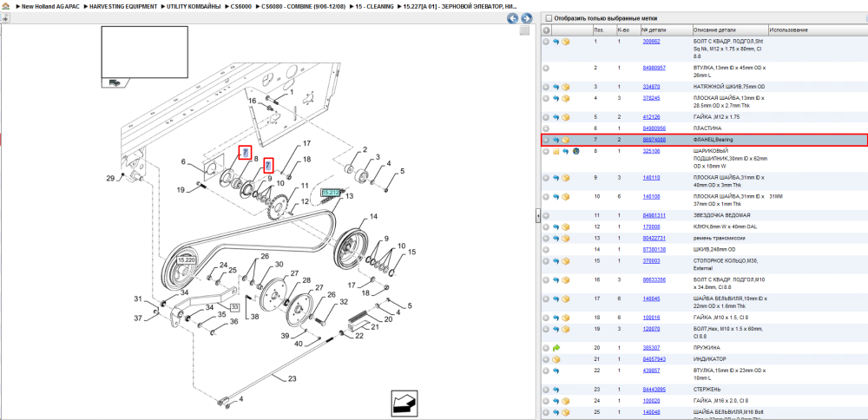The height and width of the screenshot is (420, 868).
Task: Select the 'ПРУЖИНА' description cell
Action: tap(707, 348)
